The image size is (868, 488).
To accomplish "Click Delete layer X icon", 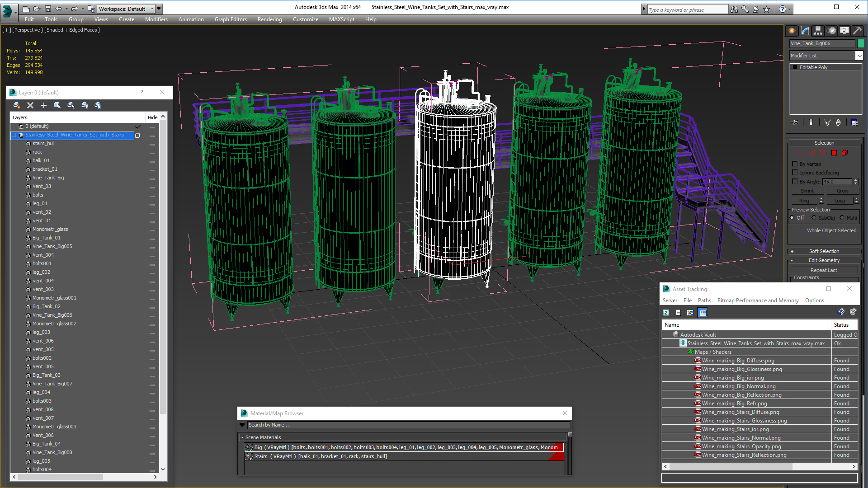I will (30, 105).
